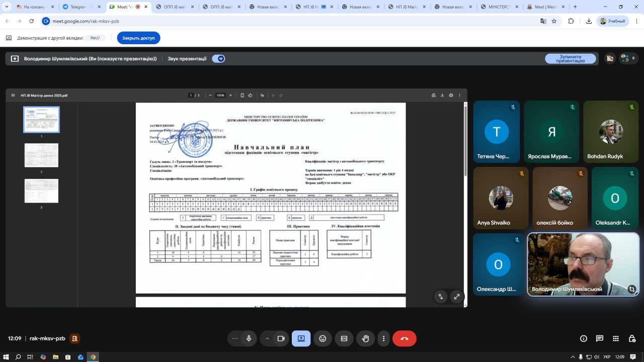644x362 pixels.
Task: Click the raise hand icon
Action: [366, 338]
